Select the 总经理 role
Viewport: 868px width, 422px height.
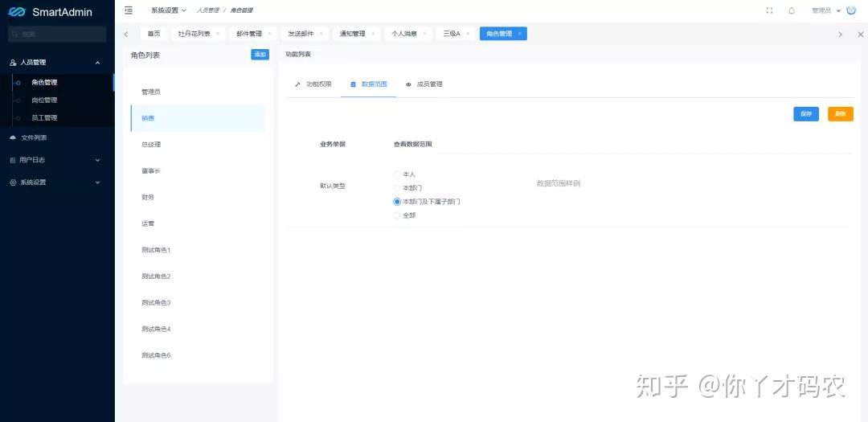click(x=198, y=145)
